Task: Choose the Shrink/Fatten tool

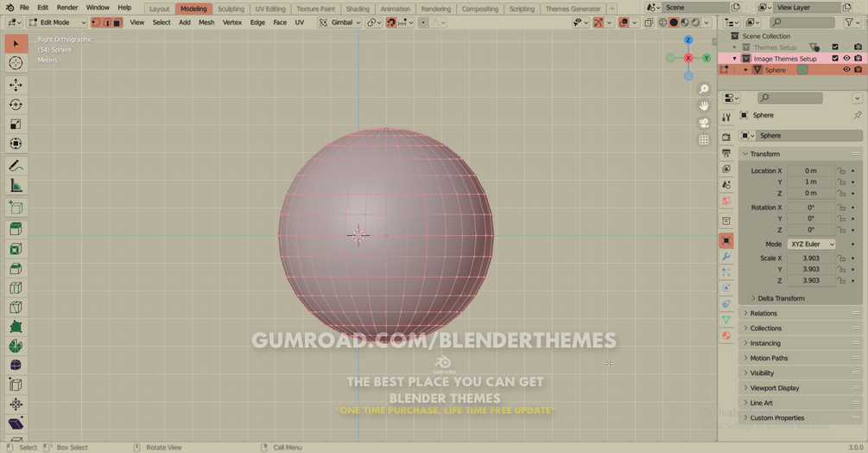Action: [x=16, y=405]
